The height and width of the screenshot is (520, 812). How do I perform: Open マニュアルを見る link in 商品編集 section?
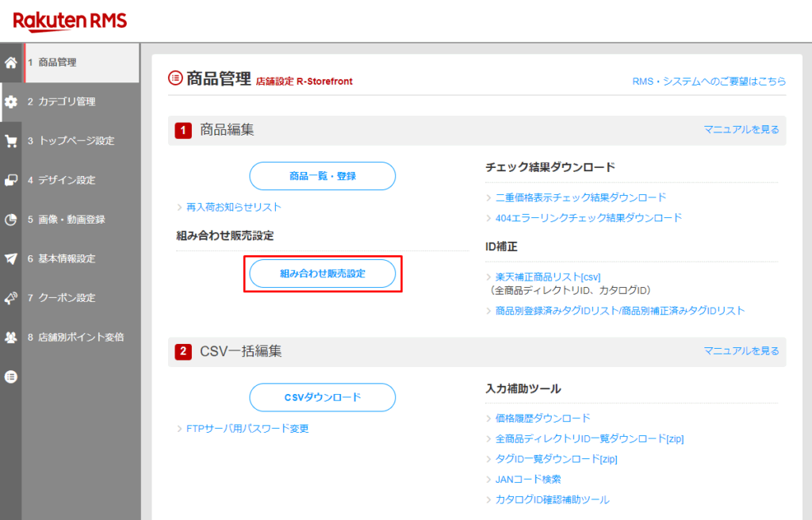click(741, 129)
